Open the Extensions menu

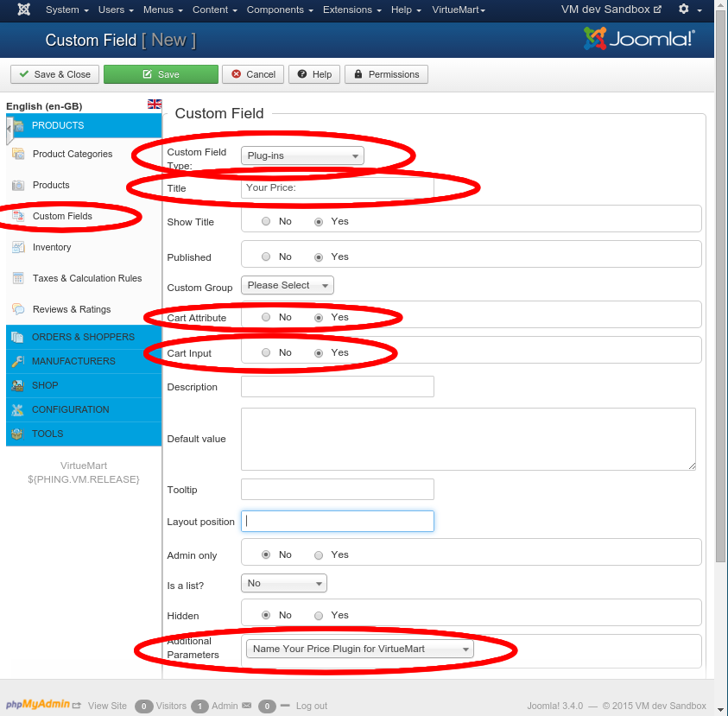pos(352,10)
